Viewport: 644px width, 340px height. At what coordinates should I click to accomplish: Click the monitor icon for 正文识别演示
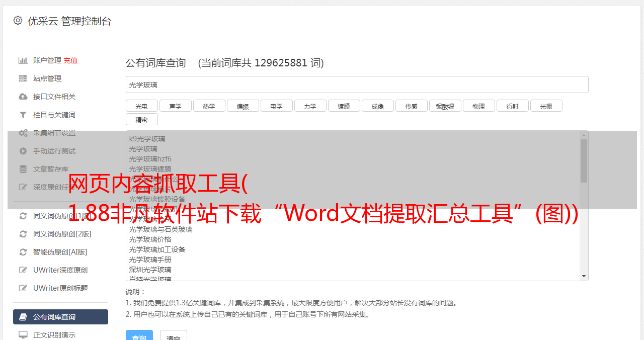coord(23,334)
